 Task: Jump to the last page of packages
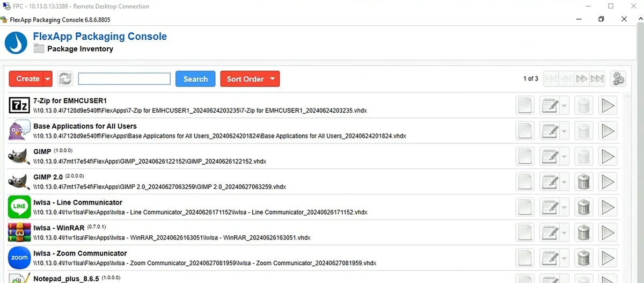(x=597, y=79)
